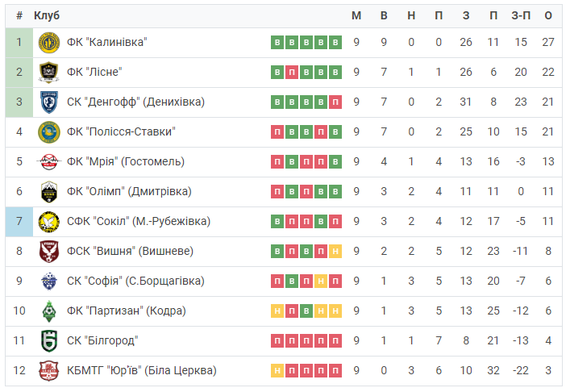Image resolution: width=570 pixels, height=392 pixels.
Task: Click the last red badge in Денгофф's form
Action: coord(335,102)
